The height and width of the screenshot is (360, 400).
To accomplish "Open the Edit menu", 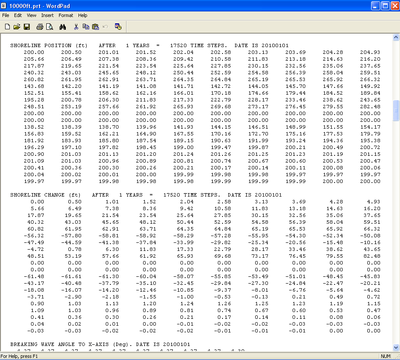I will [18, 15].
